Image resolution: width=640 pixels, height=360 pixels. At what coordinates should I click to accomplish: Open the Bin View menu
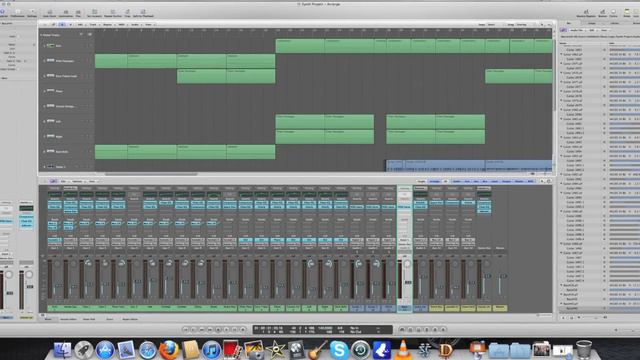coord(604,30)
